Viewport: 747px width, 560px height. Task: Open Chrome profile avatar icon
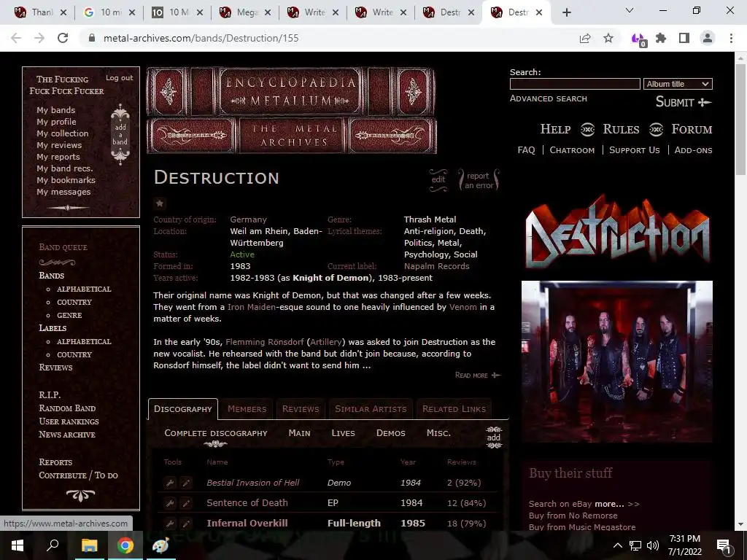pos(708,38)
